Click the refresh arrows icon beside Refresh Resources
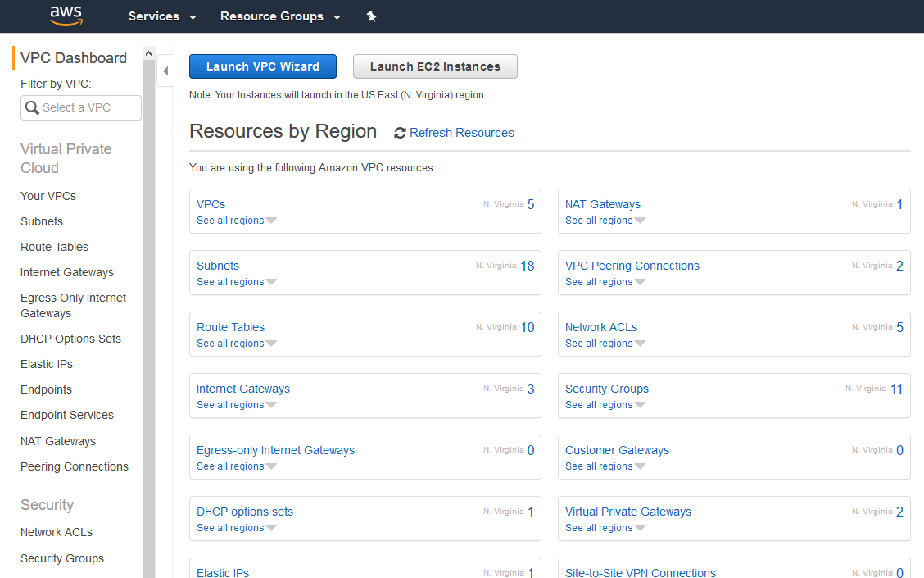This screenshot has height=578, width=924. [400, 134]
